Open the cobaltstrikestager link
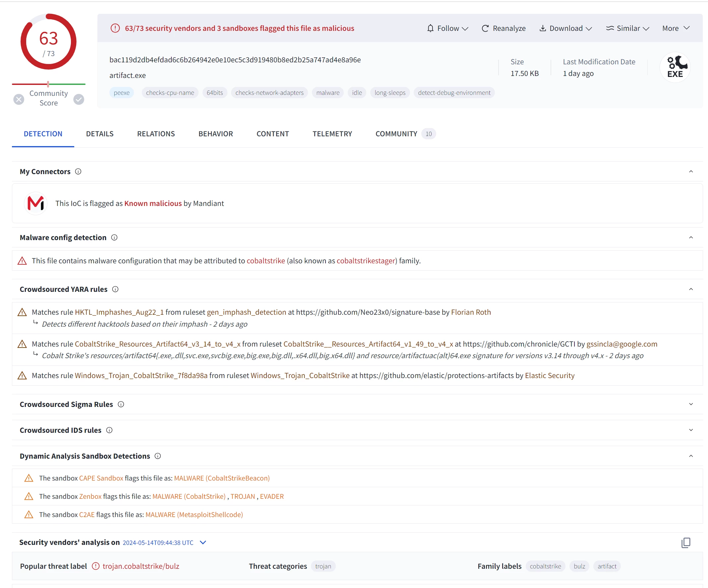The width and height of the screenshot is (708, 588). click(x=366, y=261)
